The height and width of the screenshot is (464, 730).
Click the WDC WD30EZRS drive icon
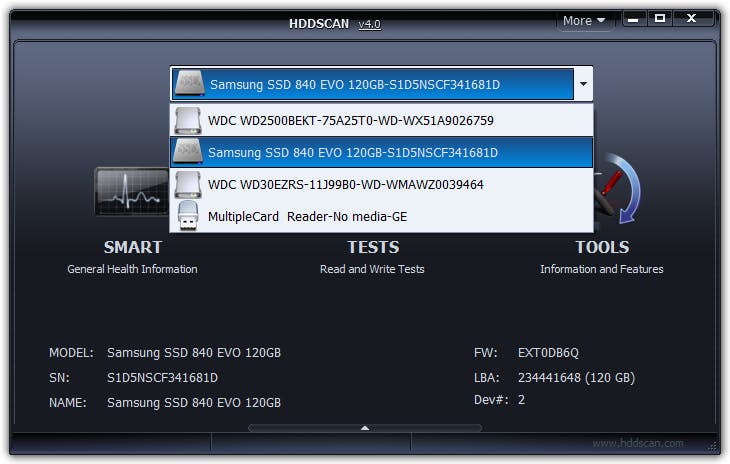188,184
